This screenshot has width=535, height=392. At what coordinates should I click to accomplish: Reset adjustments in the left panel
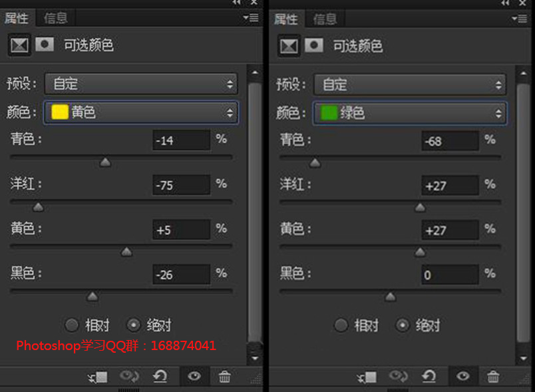click(x=160, y=377)
